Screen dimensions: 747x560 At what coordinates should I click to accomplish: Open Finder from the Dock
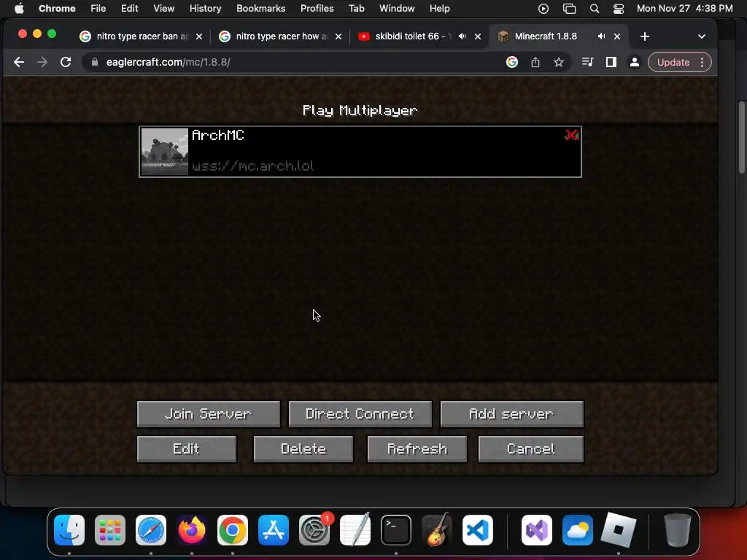[69, 530]
